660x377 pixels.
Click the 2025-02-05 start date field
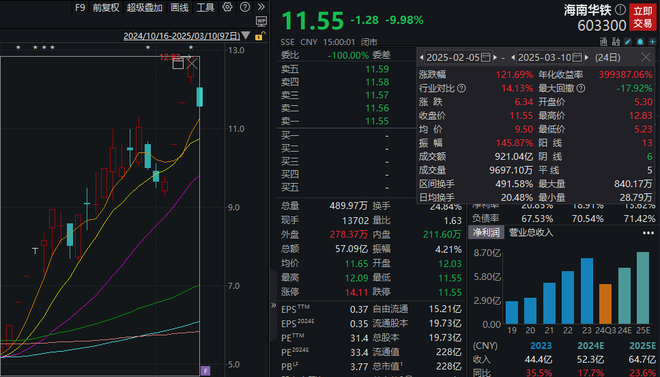pyautogui.click(x=458, y=57)
